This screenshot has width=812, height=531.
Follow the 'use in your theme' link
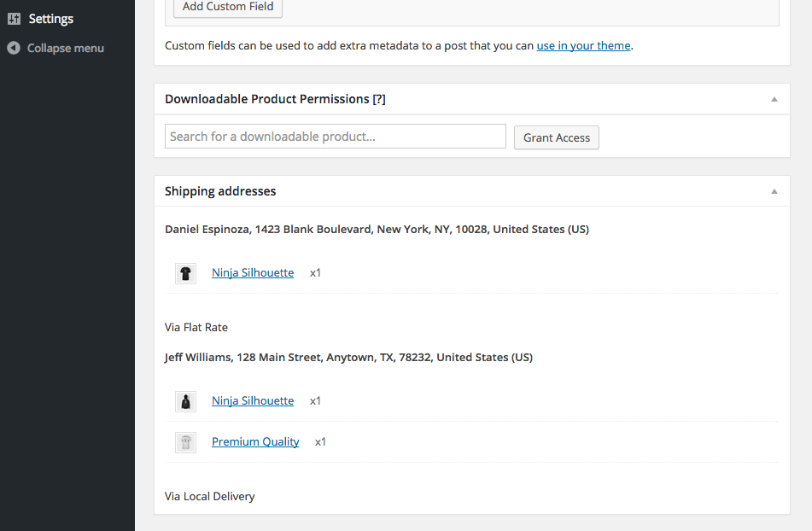pyautogui.click(x=583, y=45)
